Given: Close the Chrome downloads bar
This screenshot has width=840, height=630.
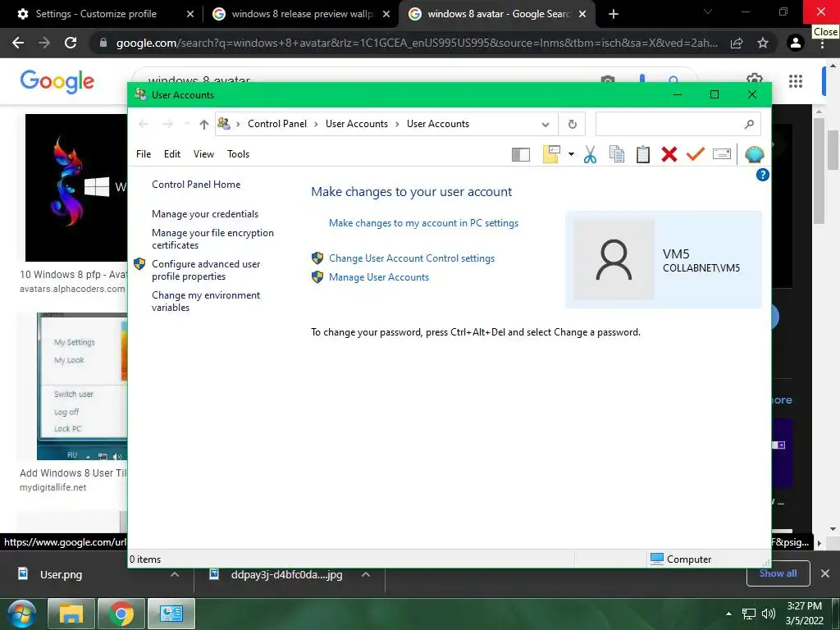Looking at the screenshot, I should coord(825,573).
